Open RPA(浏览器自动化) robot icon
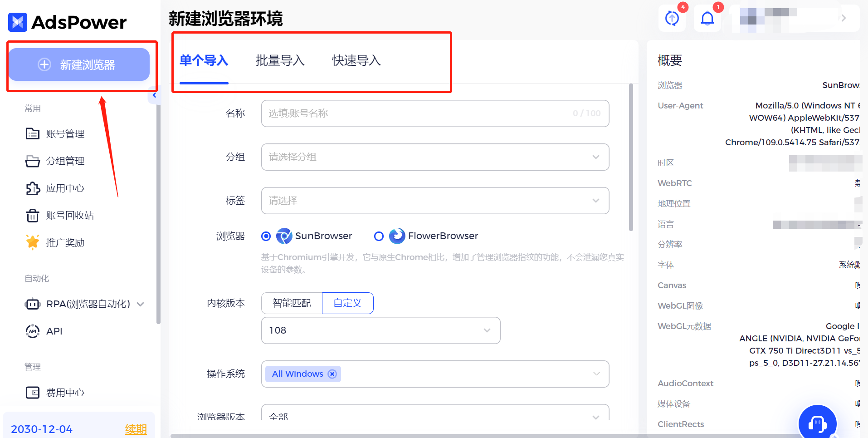 pos(33,304)
